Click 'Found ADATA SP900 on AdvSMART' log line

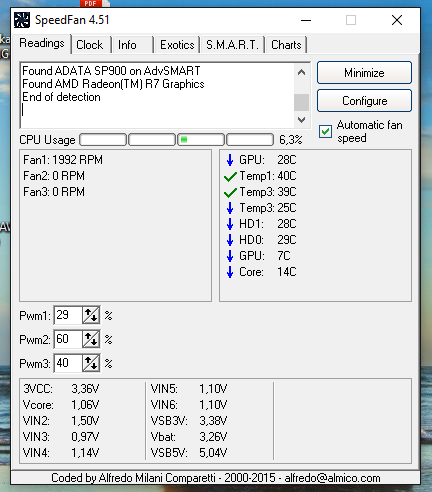(111, 71)
